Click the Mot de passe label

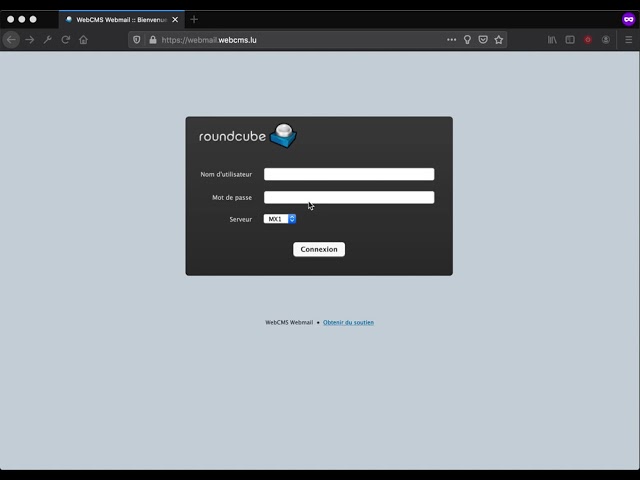click(x=232, y=198)
